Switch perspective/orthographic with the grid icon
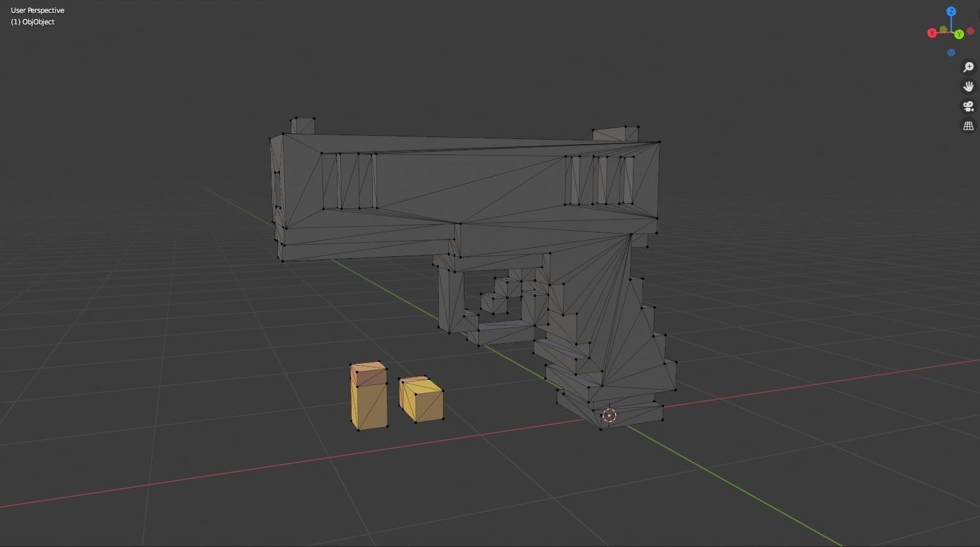 click(x=968, y=126)
